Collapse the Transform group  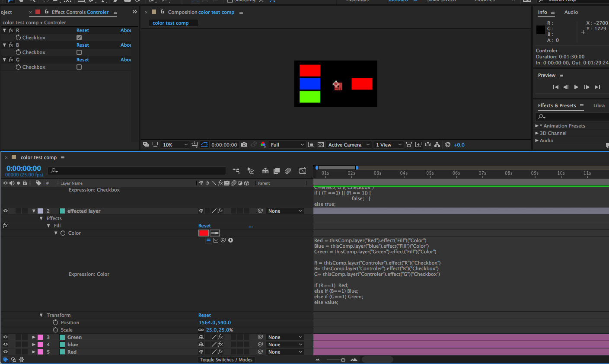pos(41,315)
